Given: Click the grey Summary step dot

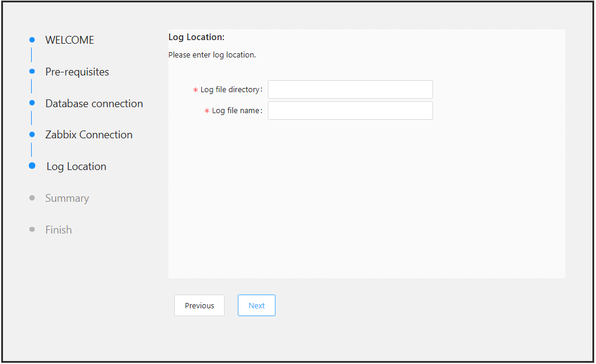Looking at the screenshot, I should click(32, 198).
